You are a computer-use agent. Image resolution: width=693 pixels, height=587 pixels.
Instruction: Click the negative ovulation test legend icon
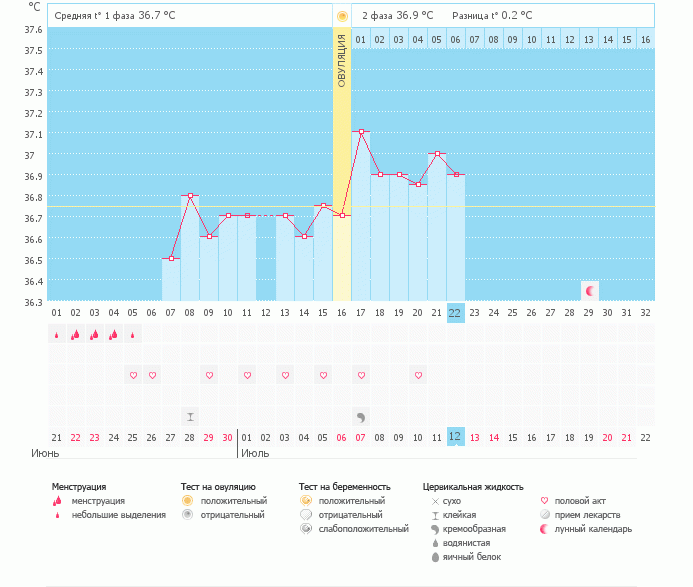(x=186, y=514)
